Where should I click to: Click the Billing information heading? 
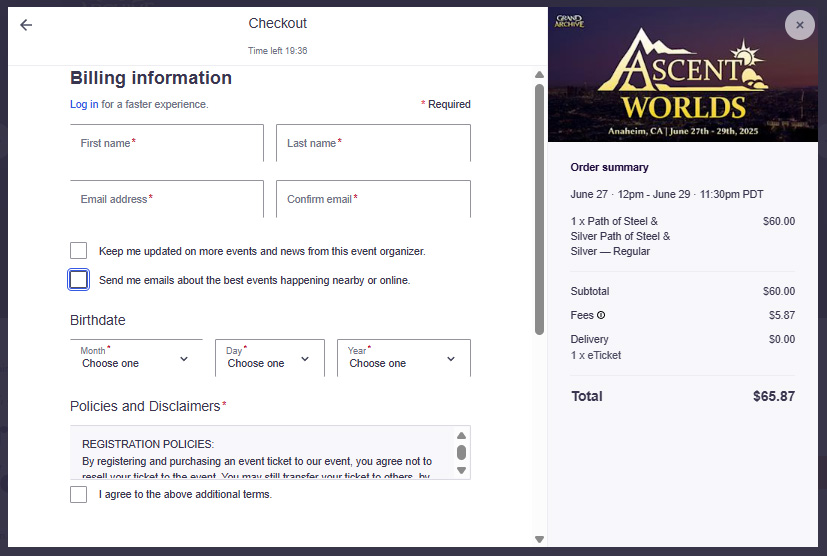151,78
